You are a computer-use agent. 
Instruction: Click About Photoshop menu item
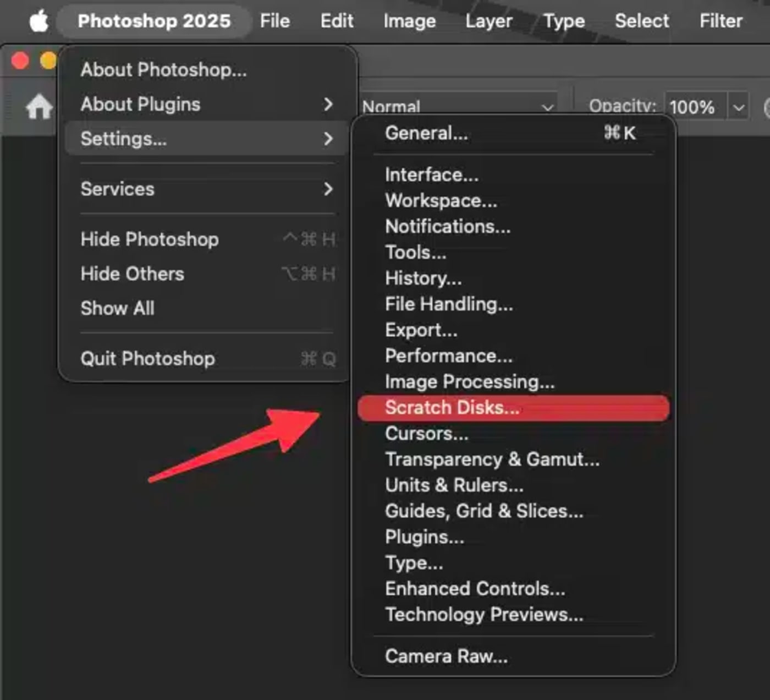[x=163, y=70]
